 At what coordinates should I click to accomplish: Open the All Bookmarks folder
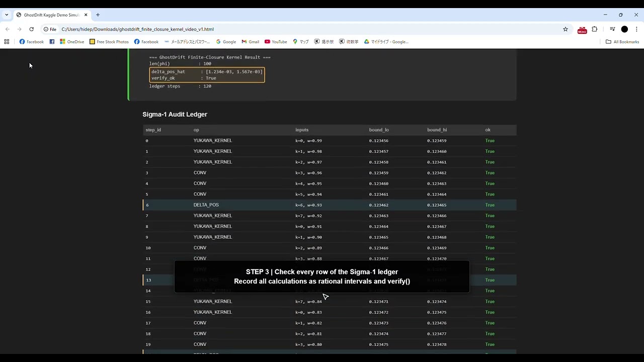click(x=622, y=42)
